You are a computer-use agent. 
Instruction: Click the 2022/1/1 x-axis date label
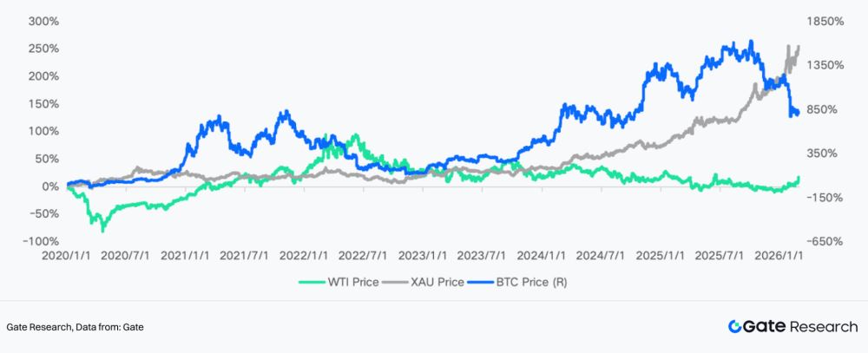coord(304,256)
